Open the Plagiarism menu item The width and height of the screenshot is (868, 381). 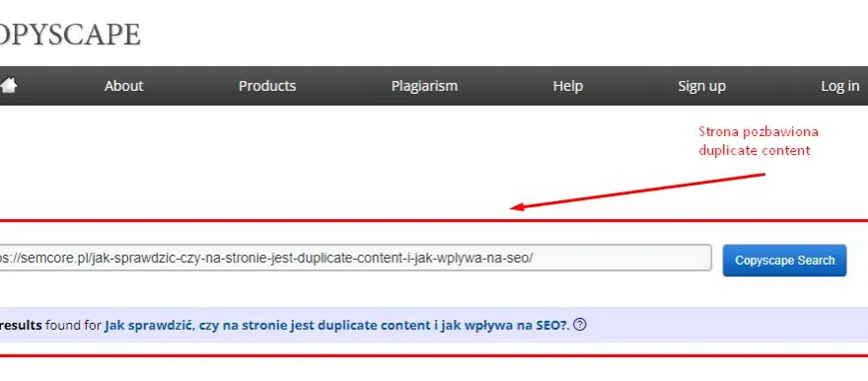(x=424, y=86)
